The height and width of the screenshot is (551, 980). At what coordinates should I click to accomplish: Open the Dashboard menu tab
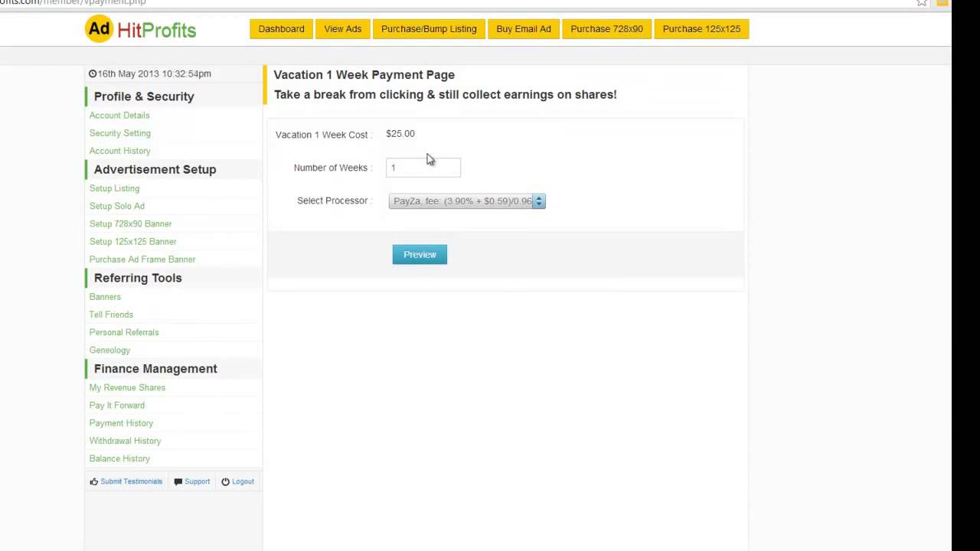point(281,29)
